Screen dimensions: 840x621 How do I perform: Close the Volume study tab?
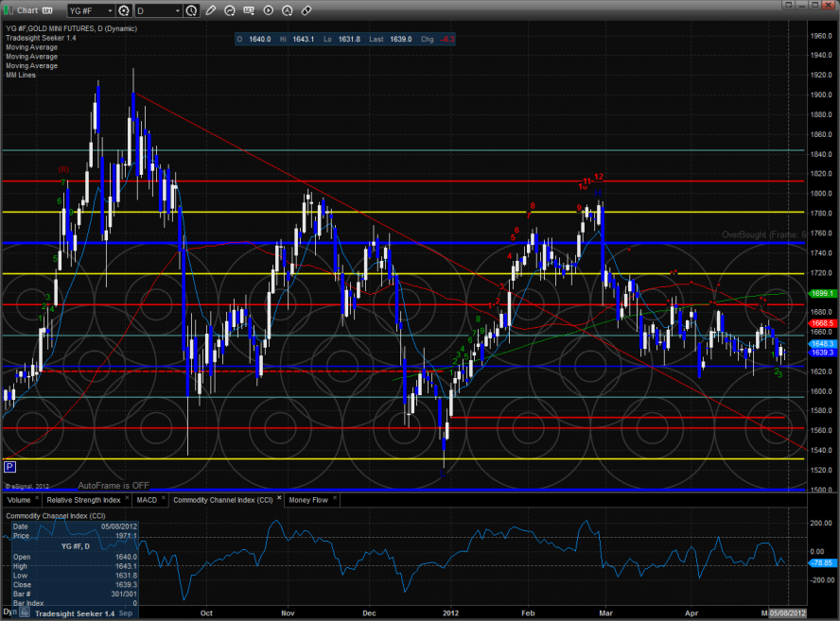click(37, 498)
